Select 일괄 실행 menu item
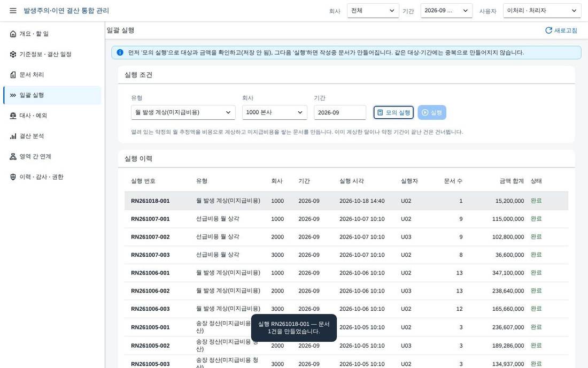This screenshot has height=368, width=588. click(52, 95)
